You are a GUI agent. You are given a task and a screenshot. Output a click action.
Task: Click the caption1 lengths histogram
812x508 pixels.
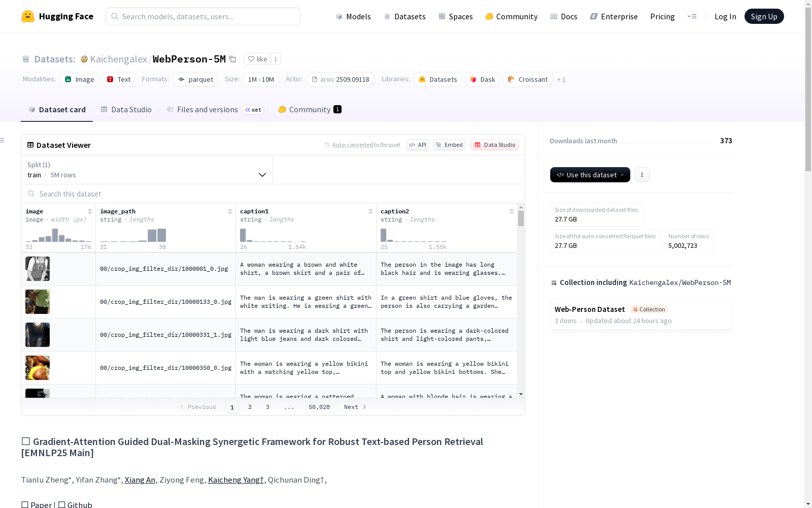(x=273, y=235)
